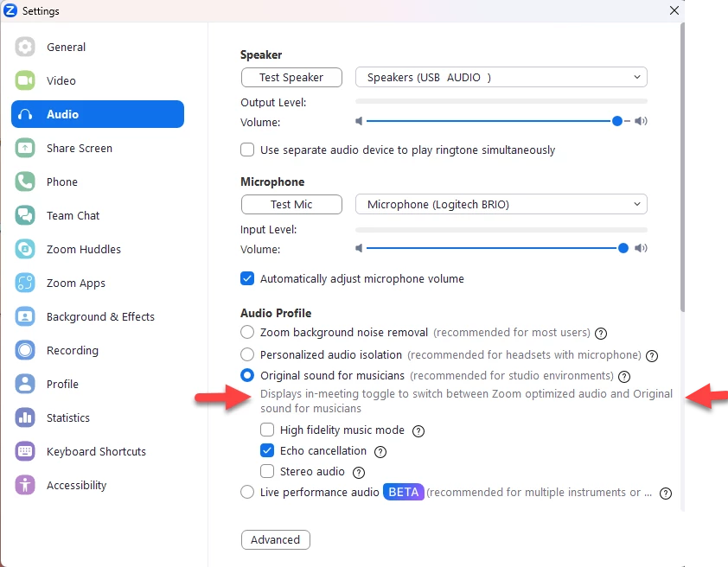Click the Team Chat bubble icon
Screen dimensions: 728x567
pos(24,216)
